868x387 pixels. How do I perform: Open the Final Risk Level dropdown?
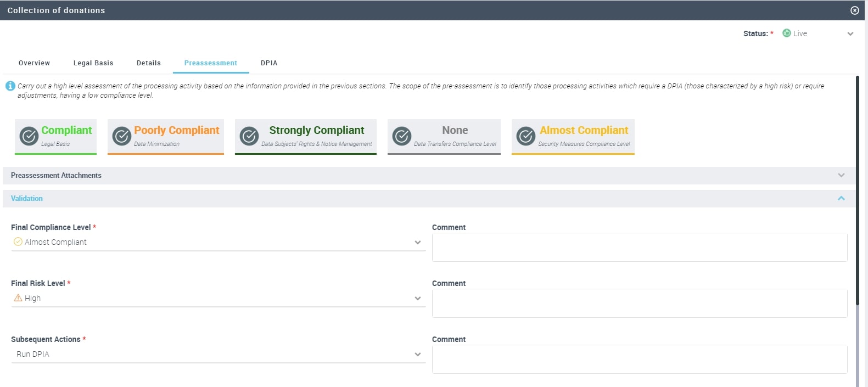[x=417, y=298]
